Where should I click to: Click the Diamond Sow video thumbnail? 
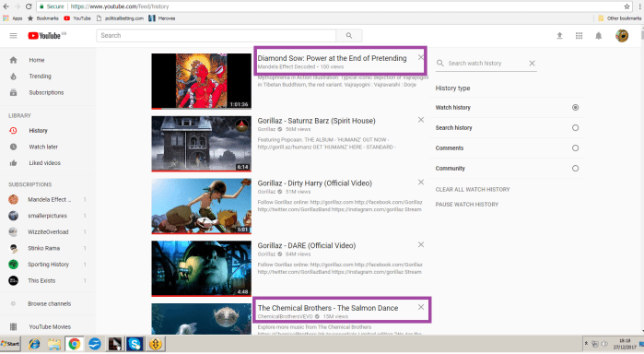(201, 81)
